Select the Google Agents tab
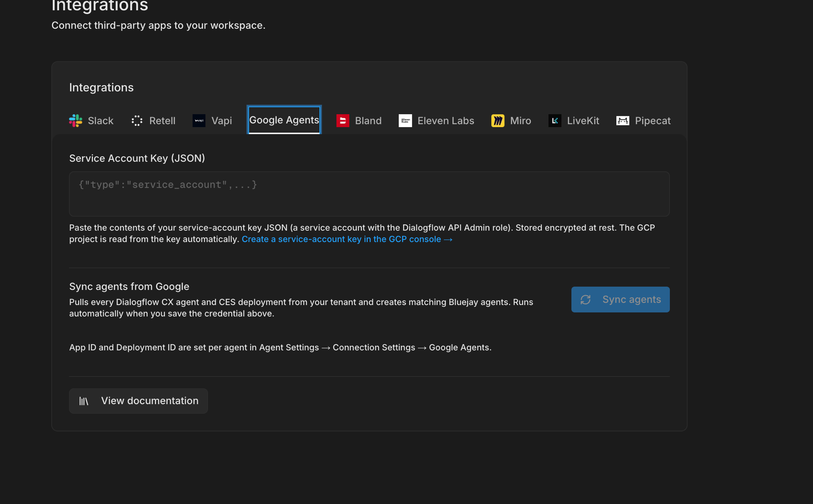The image size is (813, 504). click(x=284, y=120)
